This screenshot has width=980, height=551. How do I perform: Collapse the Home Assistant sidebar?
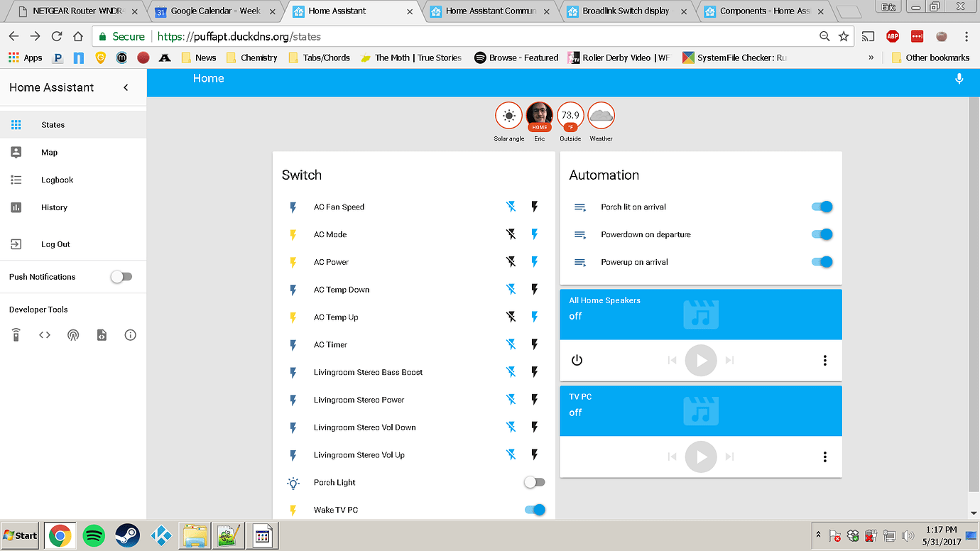(126, 87)
